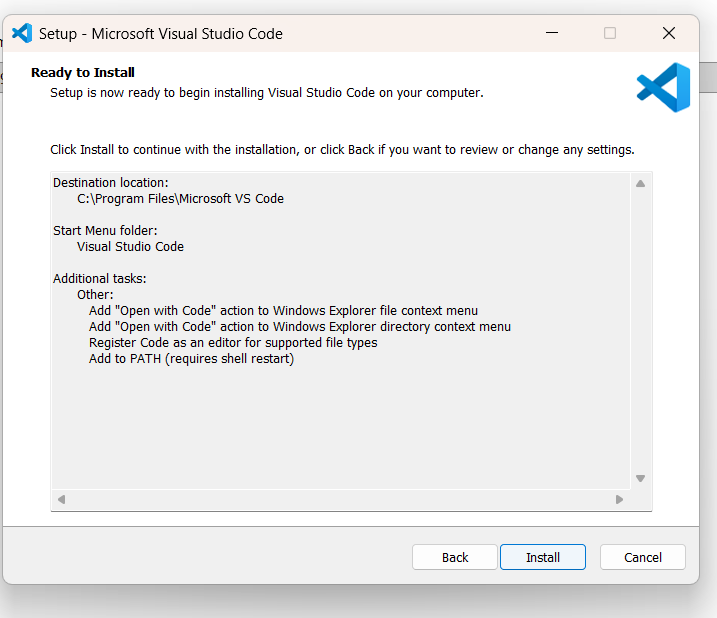Click the Install button
The height and width of the screenshot is (618, 717).
point(543,557)
